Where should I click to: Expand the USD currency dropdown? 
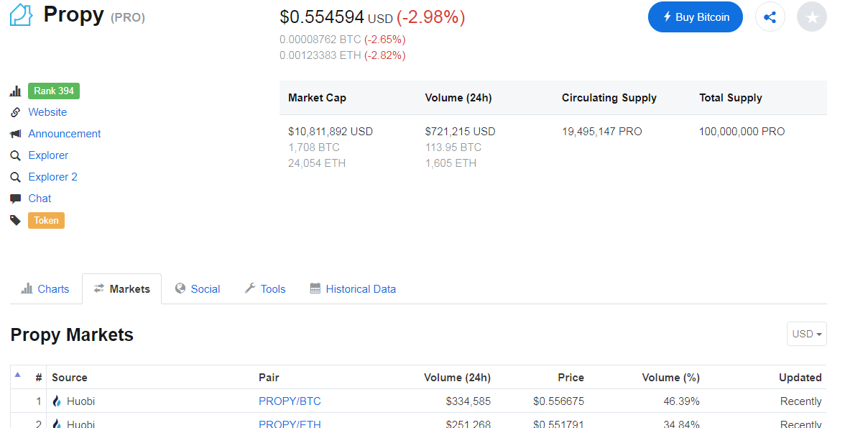(x=806, y=334)
